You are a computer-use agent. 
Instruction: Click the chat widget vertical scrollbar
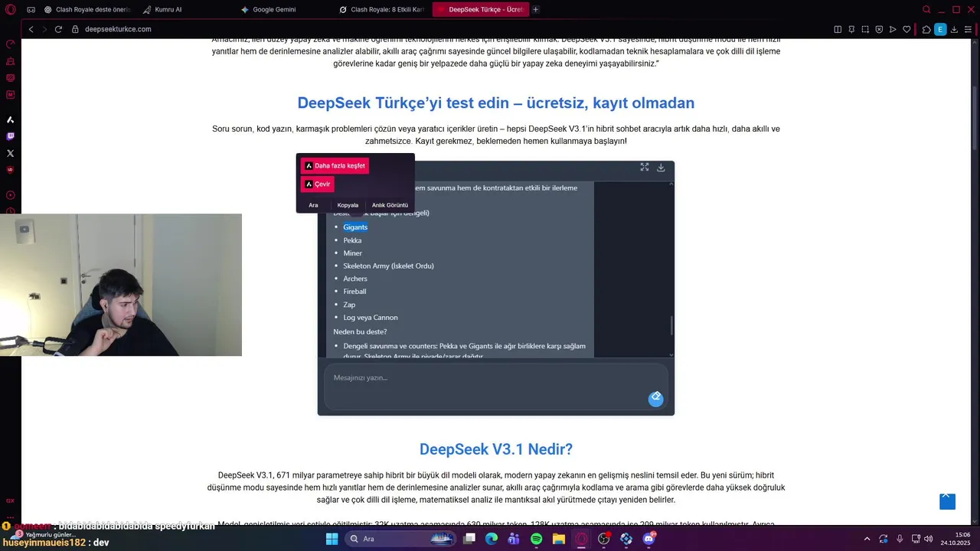click(x=671, y=325)
